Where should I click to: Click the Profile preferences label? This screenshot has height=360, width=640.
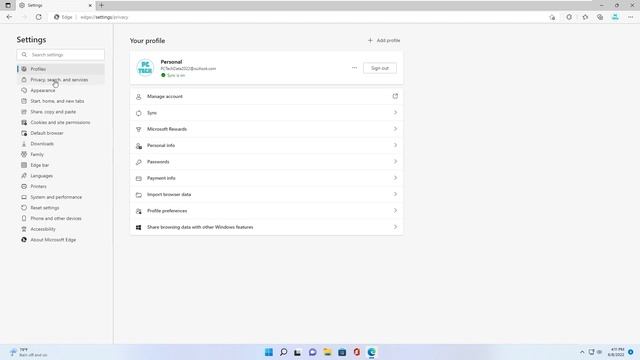tap(167, 211)
